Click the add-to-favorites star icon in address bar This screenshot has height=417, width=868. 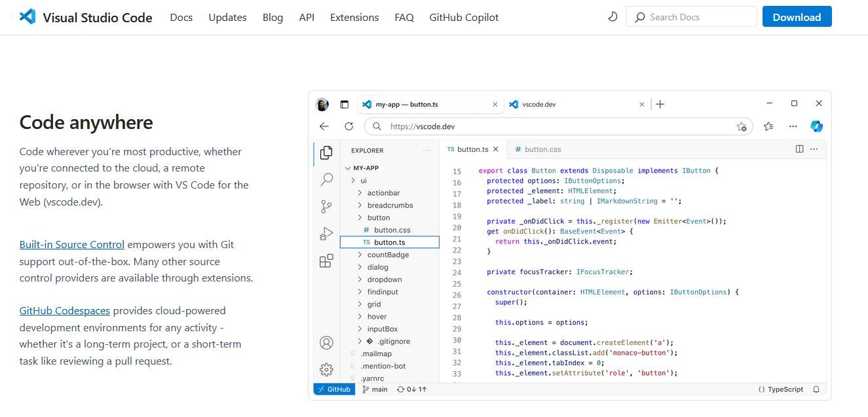click(x=742, y=126)
